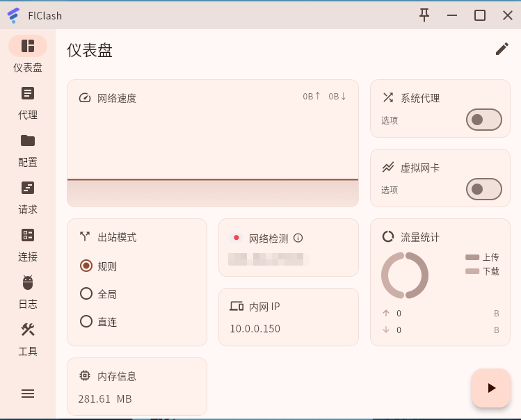The width and height of the screenshot is (521, 420).
Task: Open the 代理 (Proxy) sidebar page
Action: [x=28, y=103]
